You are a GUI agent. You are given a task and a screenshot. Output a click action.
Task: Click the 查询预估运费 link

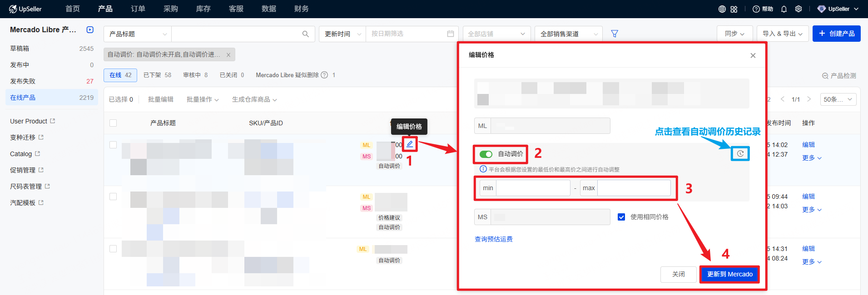pyautogui.click(x=493, y=239)
